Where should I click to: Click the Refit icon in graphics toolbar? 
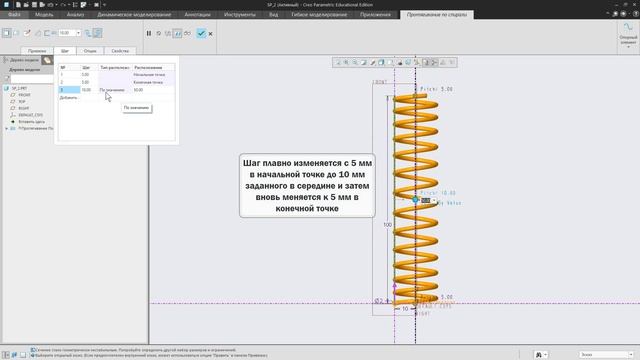[338, 62]
